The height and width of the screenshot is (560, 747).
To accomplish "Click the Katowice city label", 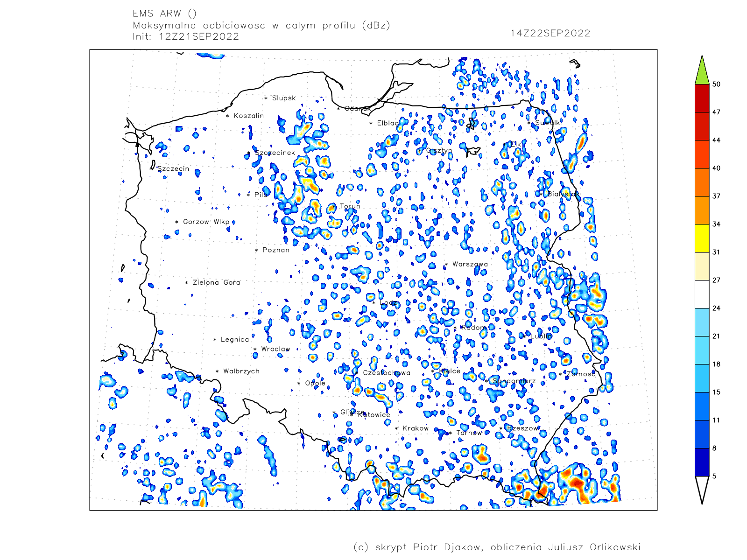I will click(373, 414).
